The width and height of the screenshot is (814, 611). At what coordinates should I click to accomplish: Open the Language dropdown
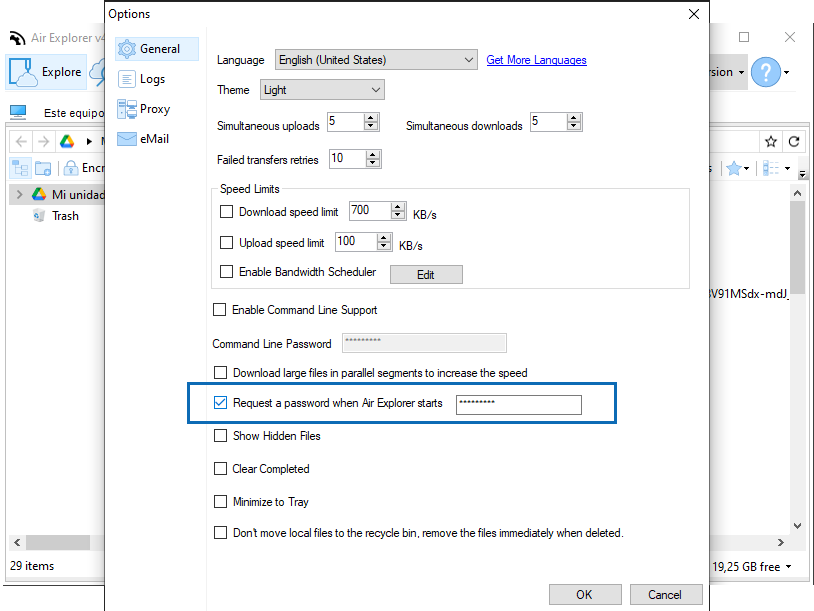tap(376, 60)
